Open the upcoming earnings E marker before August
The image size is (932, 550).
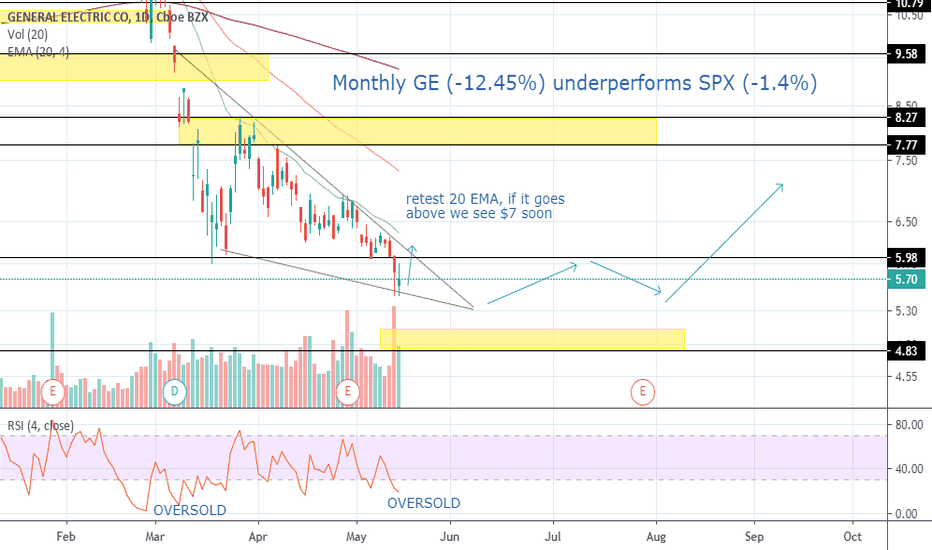point(643,392)
